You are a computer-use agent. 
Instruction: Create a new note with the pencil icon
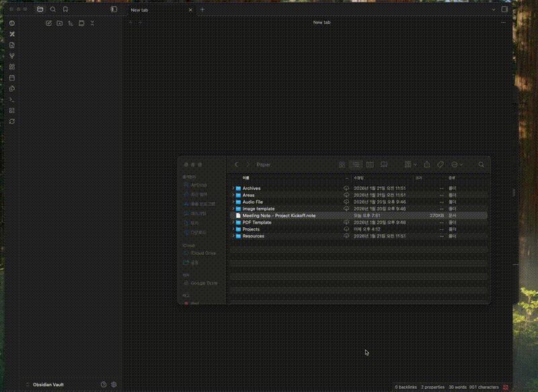[x=49, y=24]
